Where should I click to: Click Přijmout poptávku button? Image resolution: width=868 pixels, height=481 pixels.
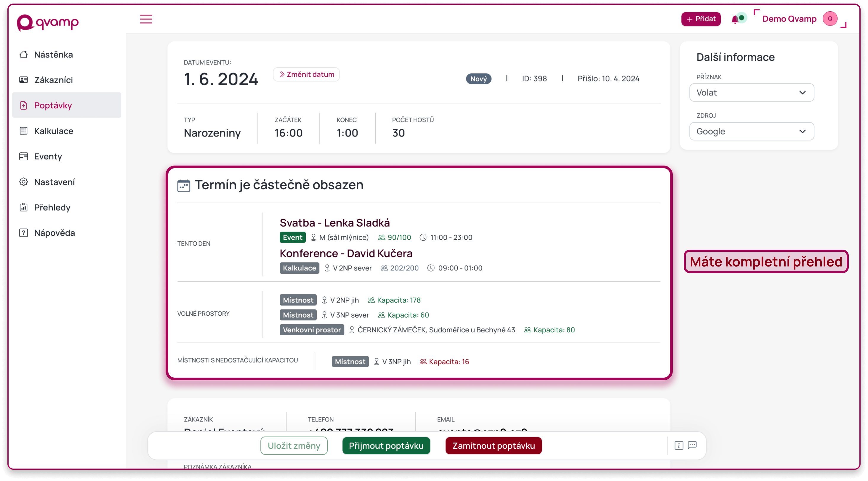[x=386, y=445]
